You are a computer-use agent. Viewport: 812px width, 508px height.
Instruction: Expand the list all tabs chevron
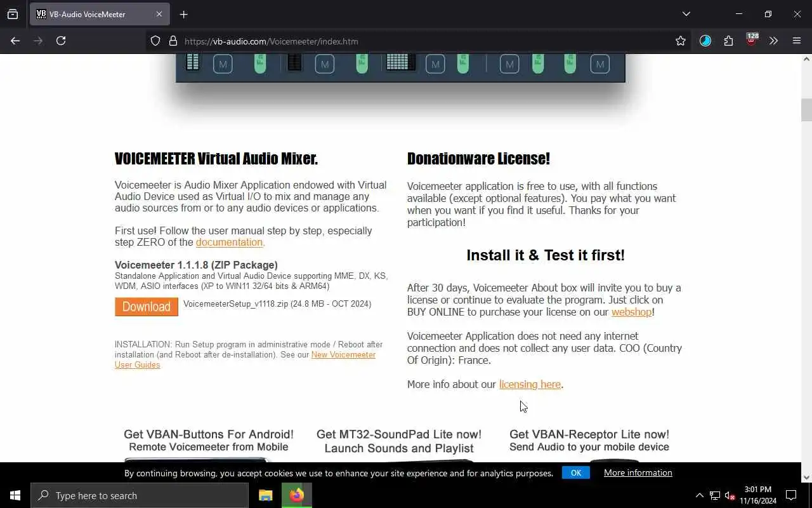686,14
